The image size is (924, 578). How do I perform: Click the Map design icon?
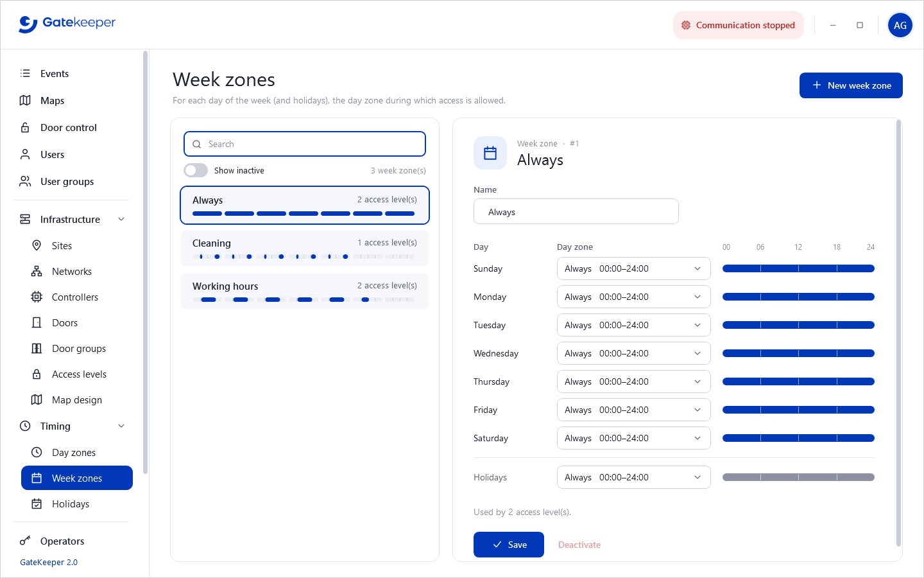pos(37,399)
